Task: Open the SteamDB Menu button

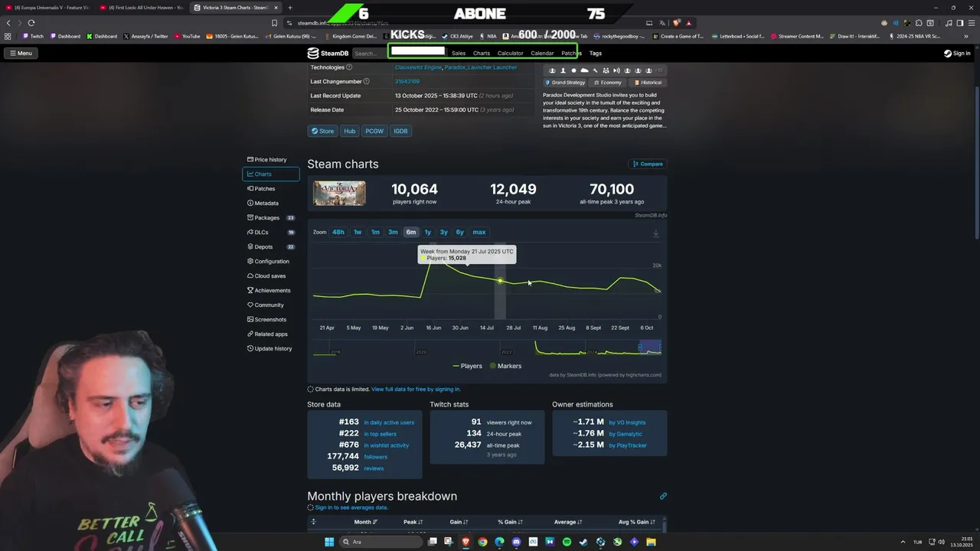Action: coord(21,53)
